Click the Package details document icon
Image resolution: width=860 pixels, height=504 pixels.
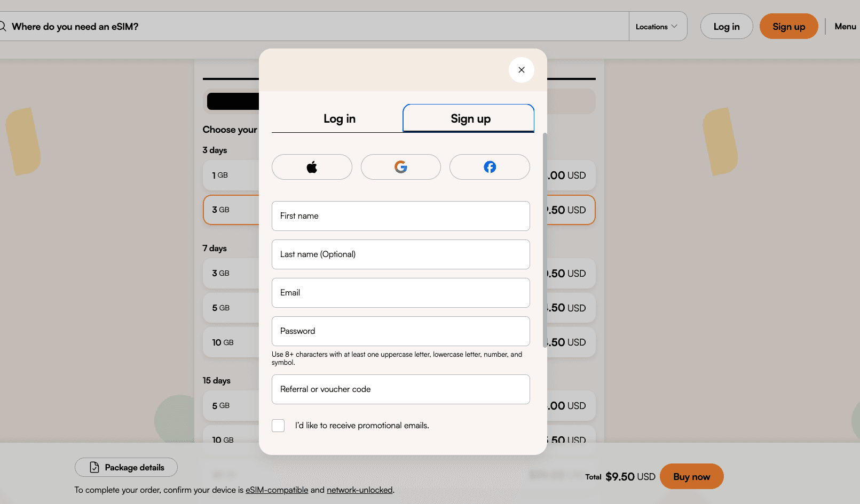tap(94, 467)
